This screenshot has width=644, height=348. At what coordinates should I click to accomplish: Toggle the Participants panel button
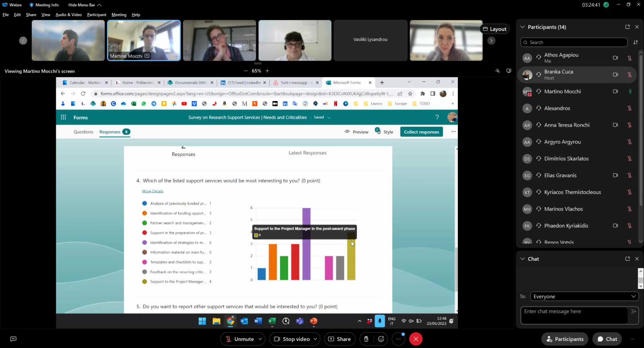coord(565,339)
